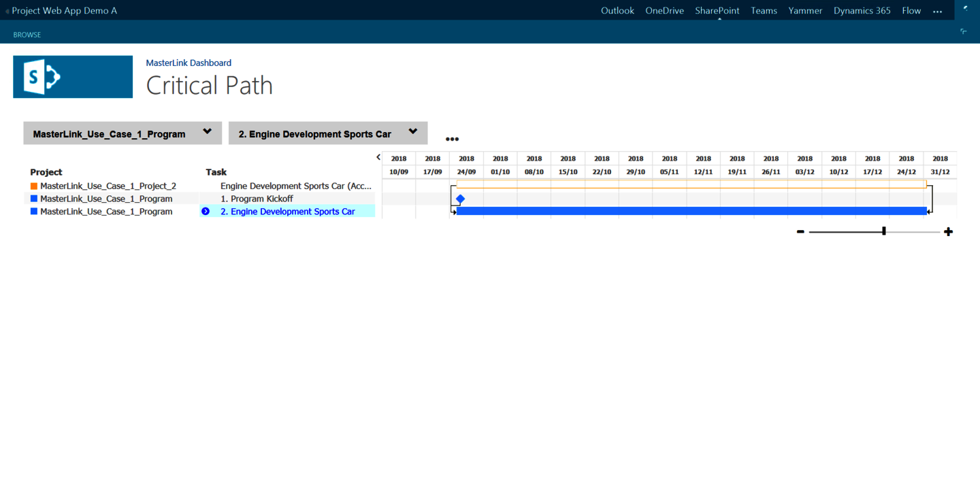Click the 31/12 week header

pyautogui.click(x=941, y=172)
